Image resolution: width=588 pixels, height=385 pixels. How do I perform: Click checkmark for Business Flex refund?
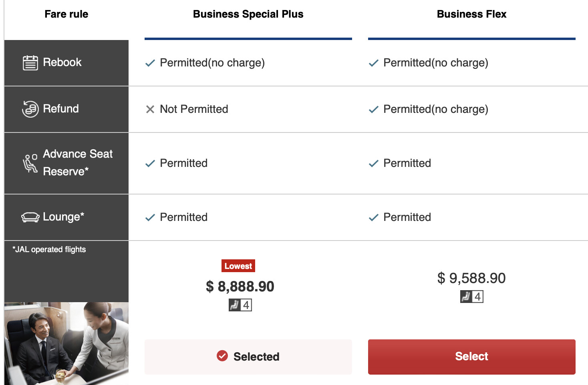coord(373,109)
